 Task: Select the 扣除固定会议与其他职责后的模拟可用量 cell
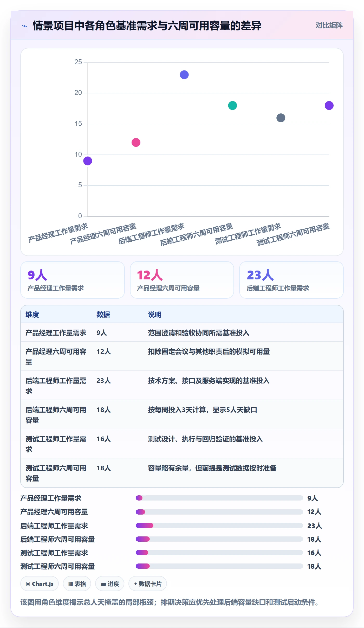point(209,351)
